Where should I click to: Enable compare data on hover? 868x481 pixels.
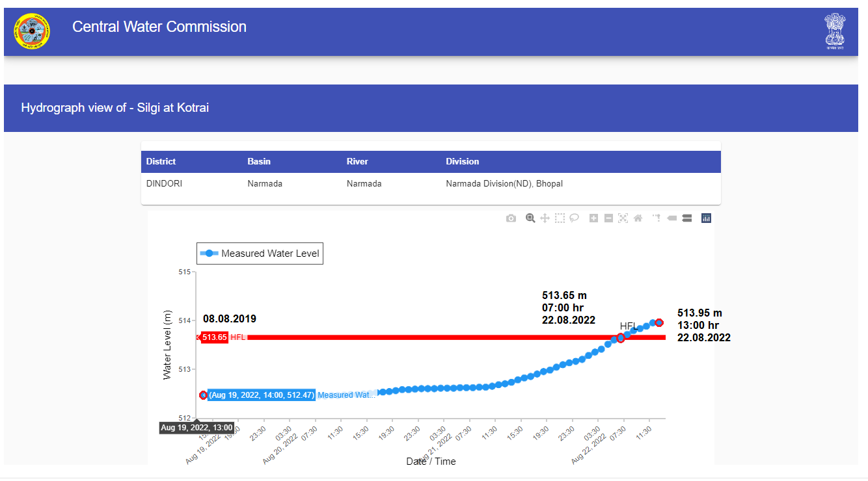click(x=686, y=218)
